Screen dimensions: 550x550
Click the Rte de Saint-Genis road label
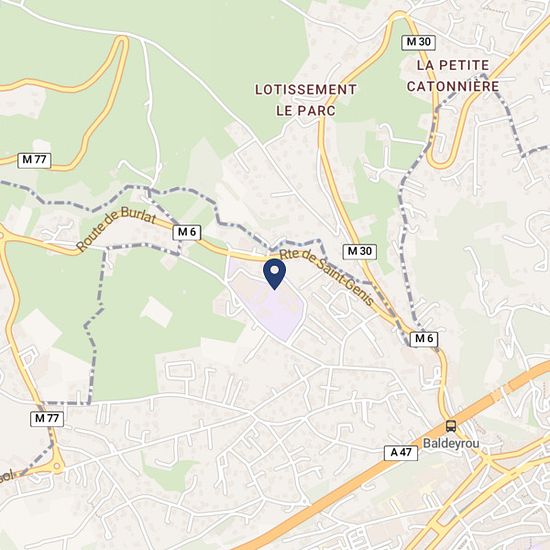pyautogui.click(x=327, y=277)
